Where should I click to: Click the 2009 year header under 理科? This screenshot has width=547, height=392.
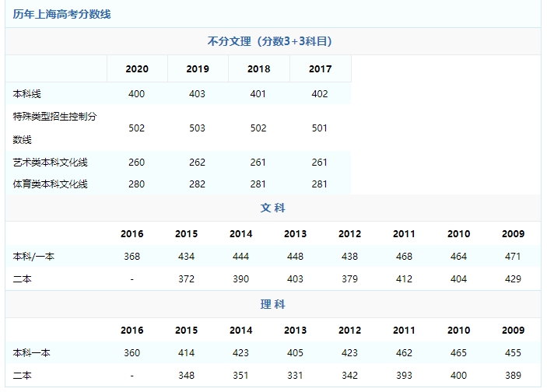pyautogui.click(x=513, y=331)
